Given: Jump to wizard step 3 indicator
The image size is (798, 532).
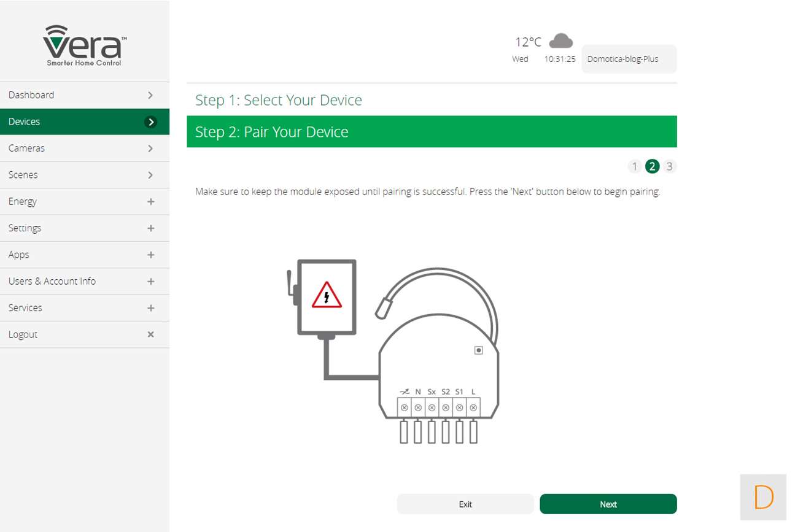Looking at the screenshot, I should 669,166.
